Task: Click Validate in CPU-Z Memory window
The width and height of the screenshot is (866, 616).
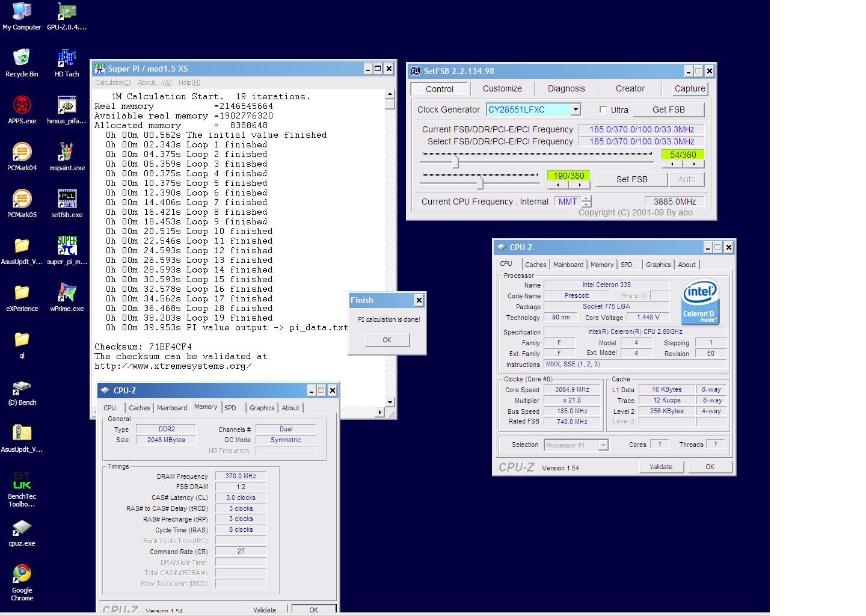Action: (265, 609)
